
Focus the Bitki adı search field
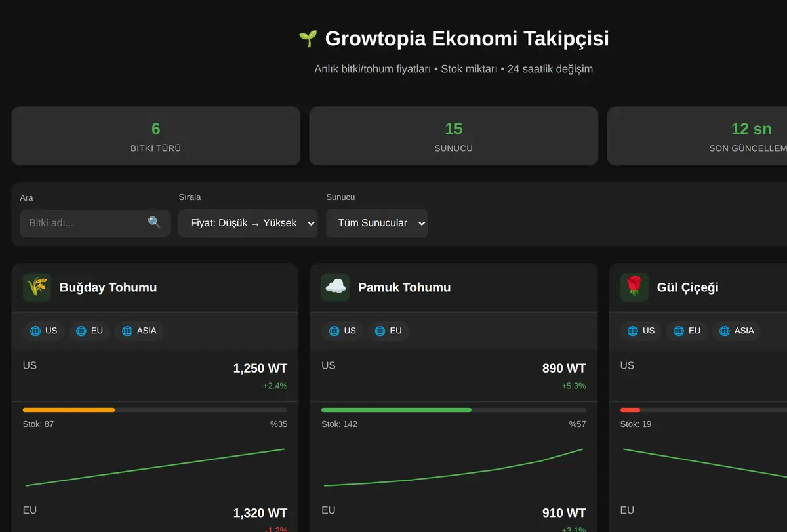[x=95, y=223]
